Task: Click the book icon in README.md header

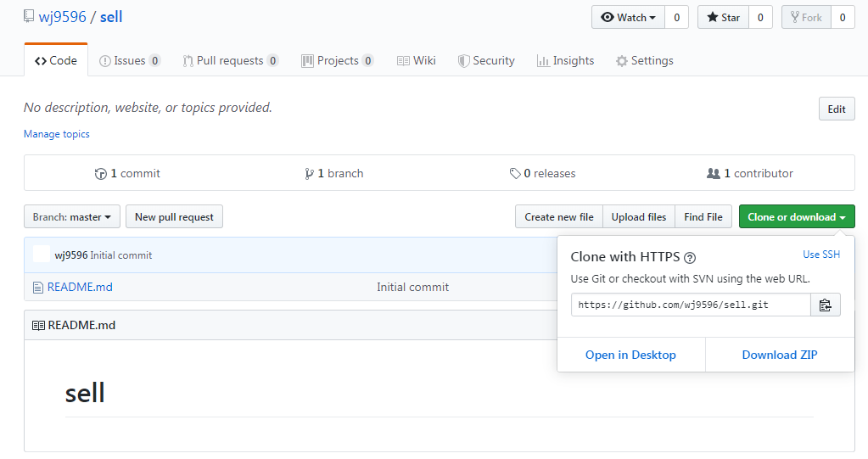Action: pyautogui.click(x=38, y=326)
